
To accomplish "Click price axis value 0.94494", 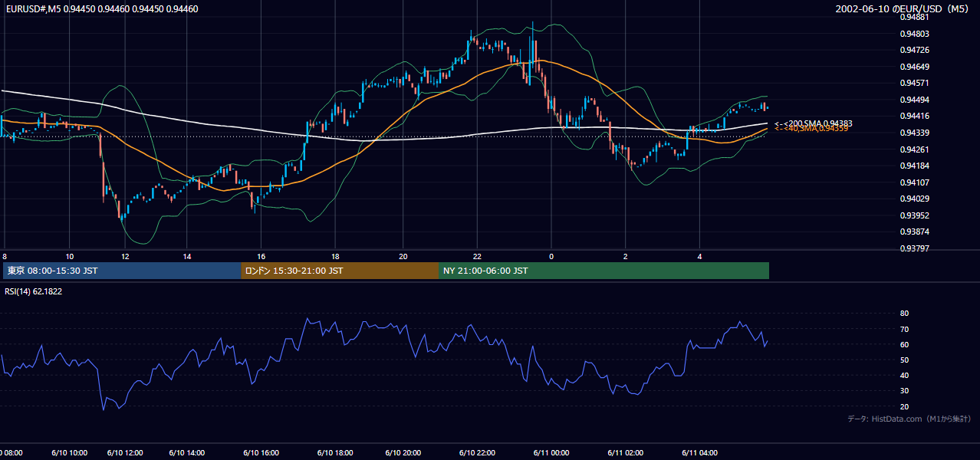I will (914, 100).
